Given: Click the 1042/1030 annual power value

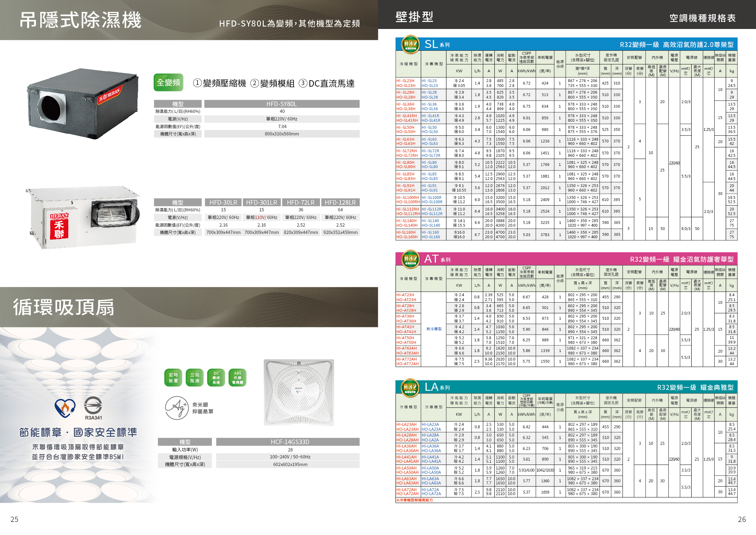Looking at the screenshot, I should (x=545, y=470).
